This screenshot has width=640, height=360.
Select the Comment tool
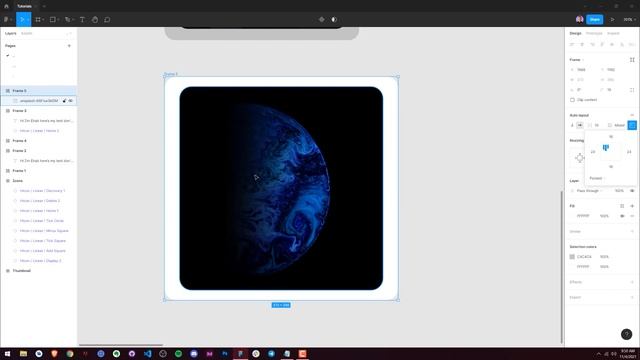(107, 19)
